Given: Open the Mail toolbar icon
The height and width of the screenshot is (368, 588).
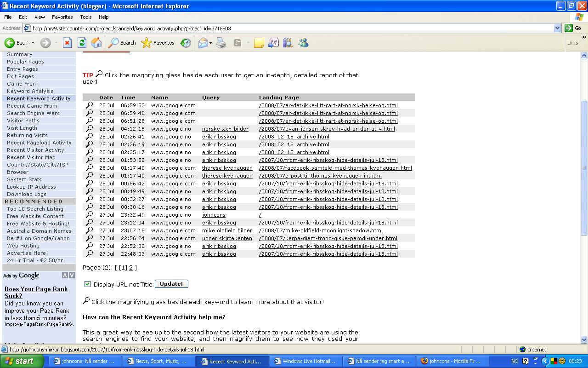Looking at the screenshot, I should click(x=203, y=43).
